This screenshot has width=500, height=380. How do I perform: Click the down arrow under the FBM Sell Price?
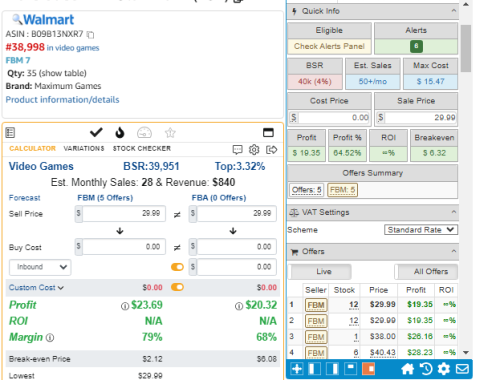click(x=120, y=231)
